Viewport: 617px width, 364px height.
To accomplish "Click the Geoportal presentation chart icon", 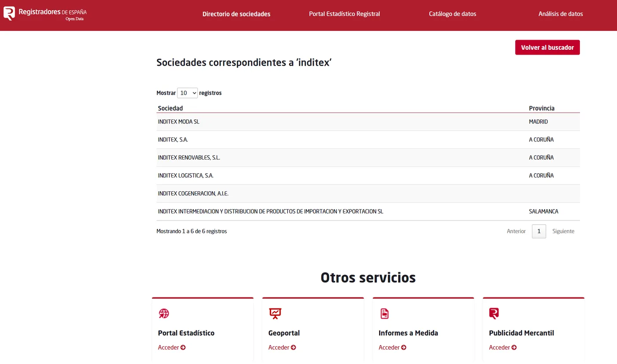I will pos(275,313).
